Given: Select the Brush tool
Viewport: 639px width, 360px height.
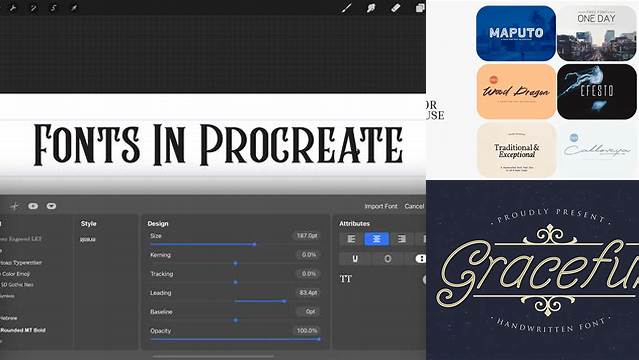Looking at the screenshot, I should tap(346, 8).
